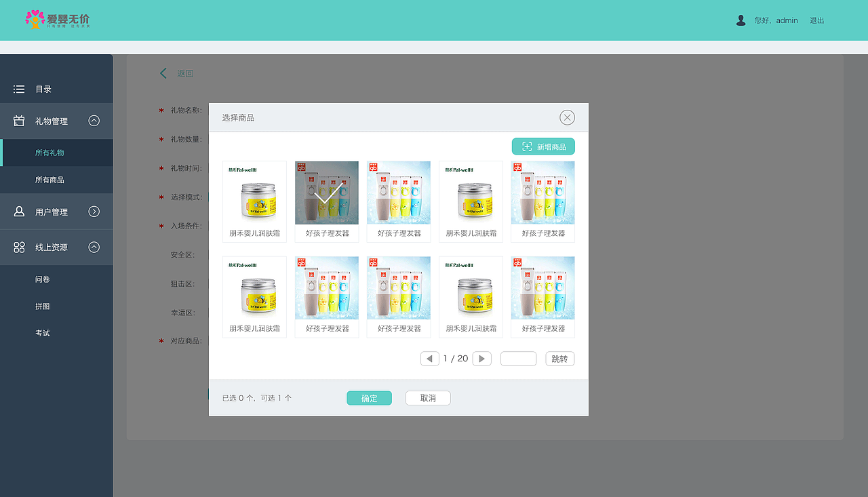Click the page number input field
This screenshot has height=497, width=868.
[518, 358]
